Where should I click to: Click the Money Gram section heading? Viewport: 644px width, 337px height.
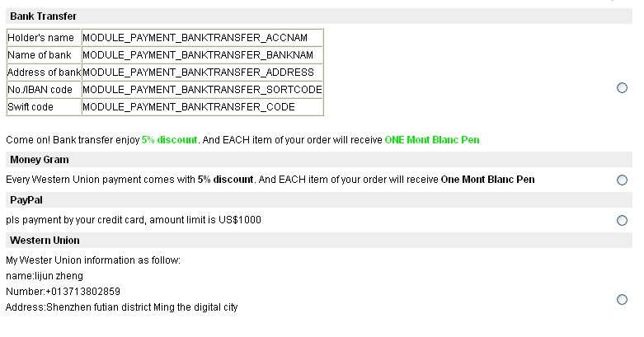pos(40,159)
